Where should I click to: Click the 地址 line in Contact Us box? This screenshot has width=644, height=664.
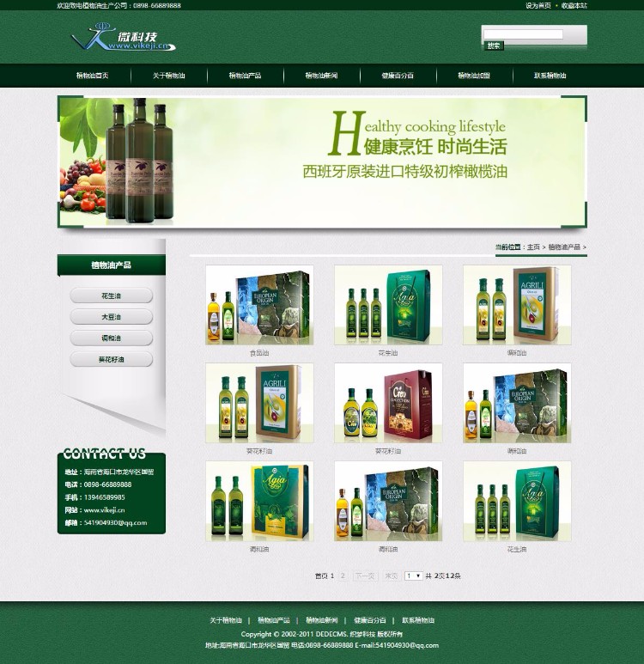click(109, 472)
